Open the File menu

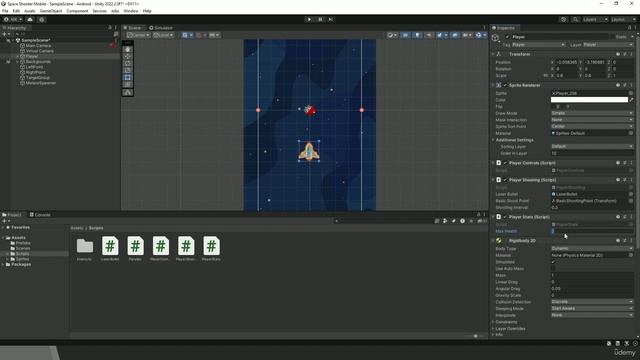pyautogui.click(x=5, y=11)
